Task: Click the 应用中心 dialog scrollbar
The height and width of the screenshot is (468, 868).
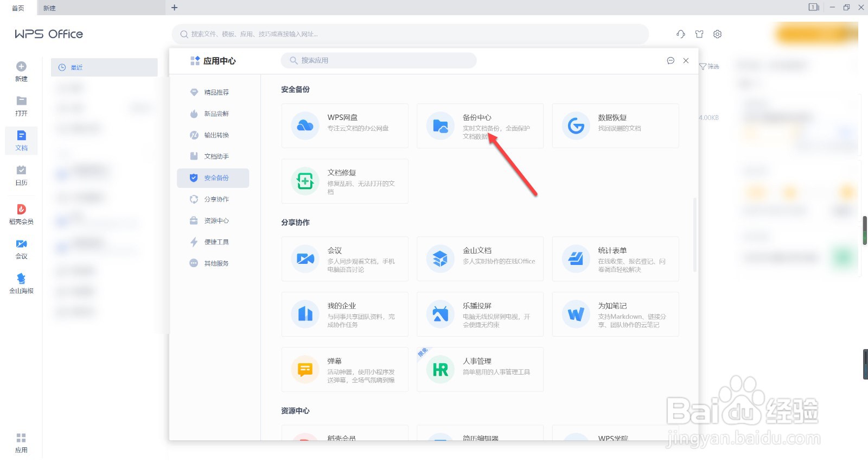Action: [695, 235]
